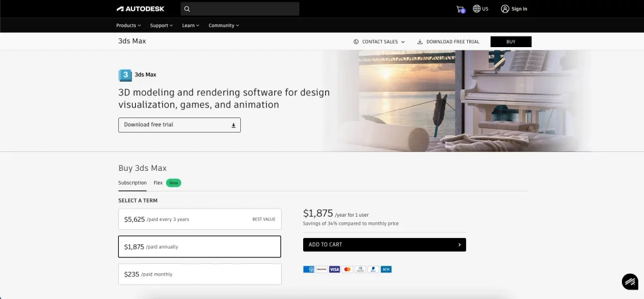Click the Sign in link

pyautogui.click(x=519, y=9)
